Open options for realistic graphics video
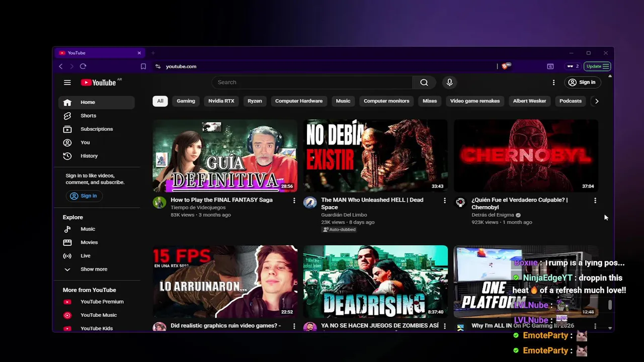This screenshot has height=362, width=644. (x=294, y=326)
